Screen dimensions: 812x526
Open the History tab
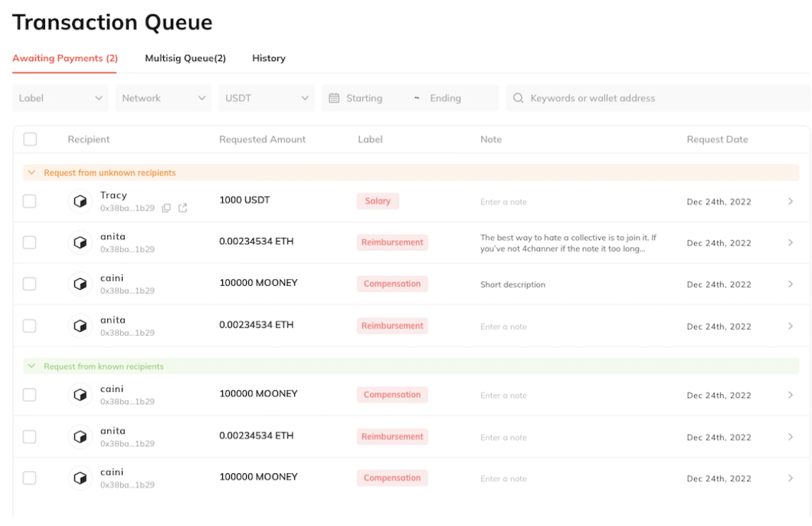point(268,58)
